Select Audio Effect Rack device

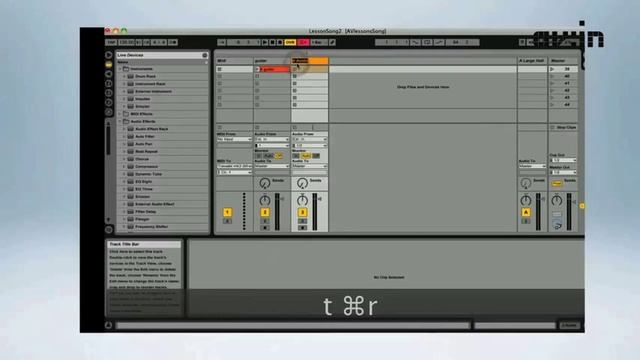coord(151,129)
